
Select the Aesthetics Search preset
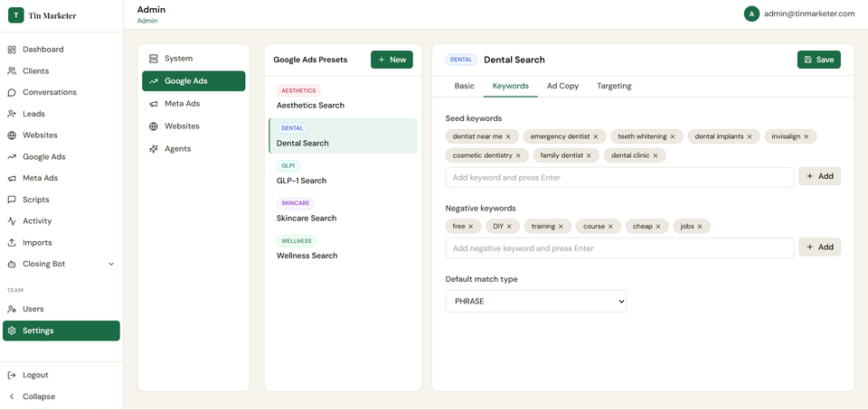[x=343, y=98]
